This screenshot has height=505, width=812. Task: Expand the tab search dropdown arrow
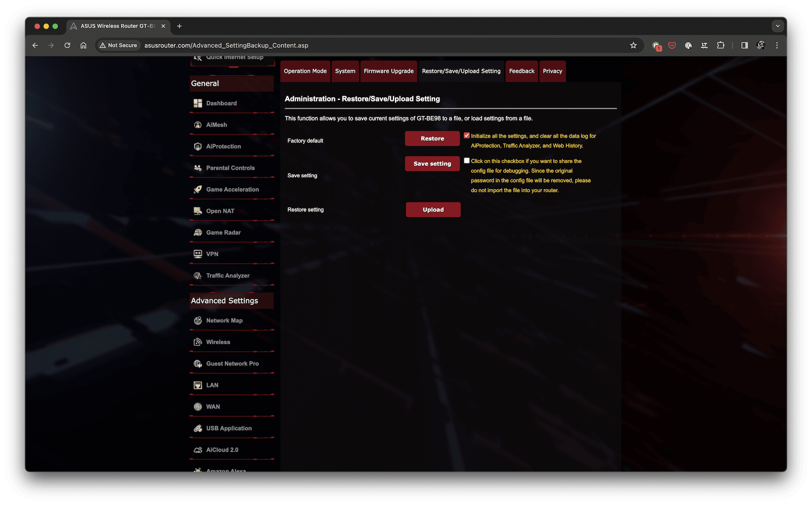tap(778, 26)
